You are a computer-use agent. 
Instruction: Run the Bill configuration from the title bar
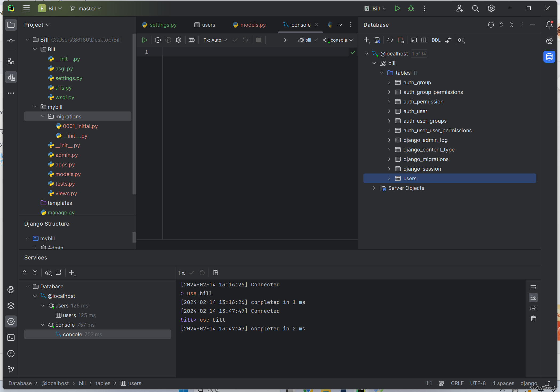click(x=397, y=8)
